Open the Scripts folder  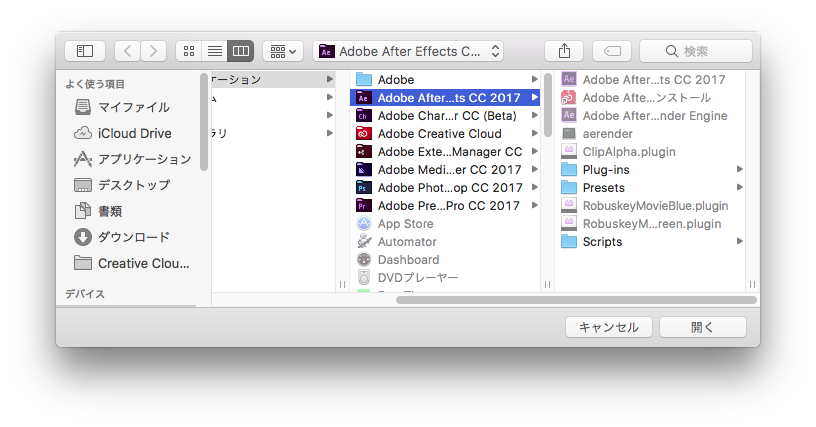point(651,242)
